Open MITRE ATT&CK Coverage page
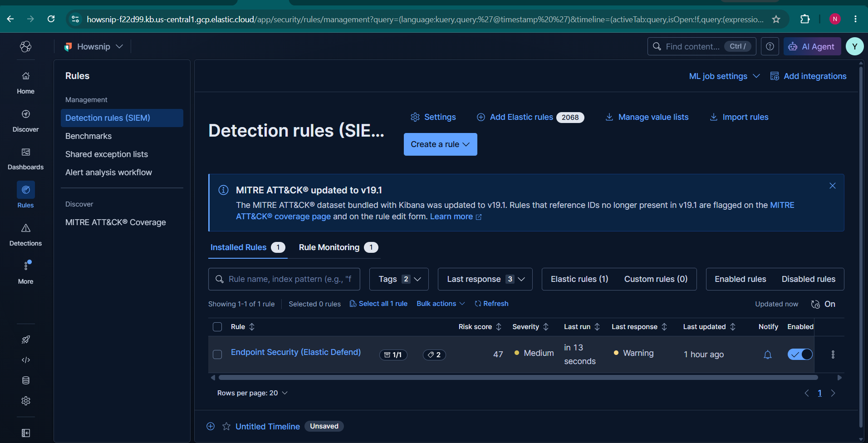This screenshot has width=868, height=443. point(116,222)
